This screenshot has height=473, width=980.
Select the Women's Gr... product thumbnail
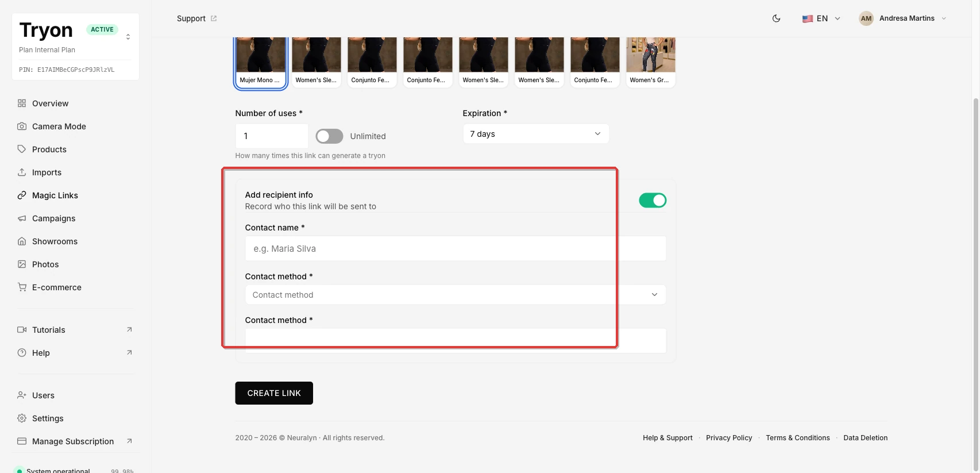pos(650,63)
